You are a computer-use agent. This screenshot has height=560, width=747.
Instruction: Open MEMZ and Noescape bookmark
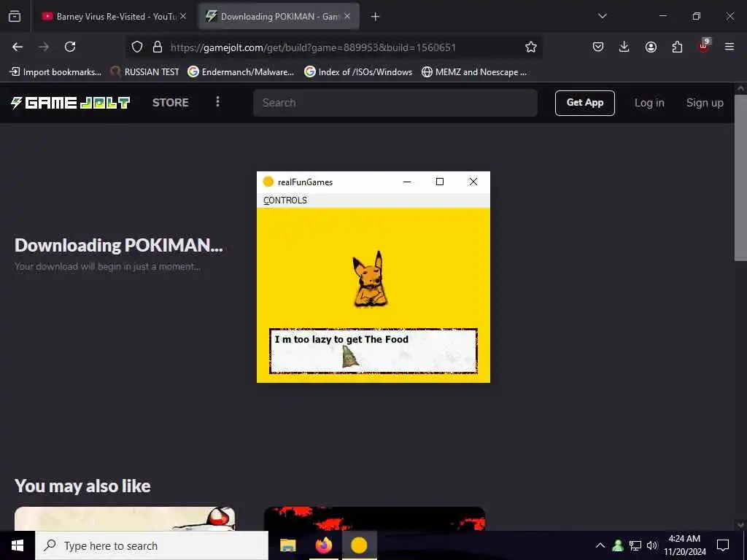(x=474, y=72)
